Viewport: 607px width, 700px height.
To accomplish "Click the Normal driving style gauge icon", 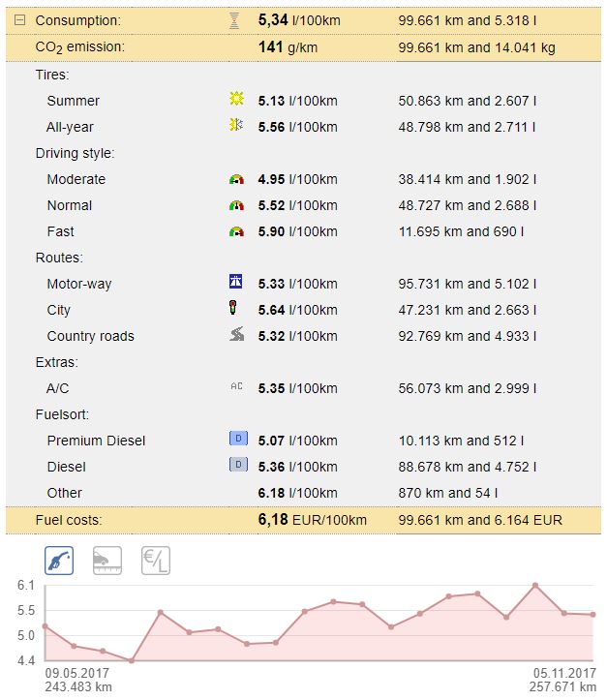I will pos(236,205).
